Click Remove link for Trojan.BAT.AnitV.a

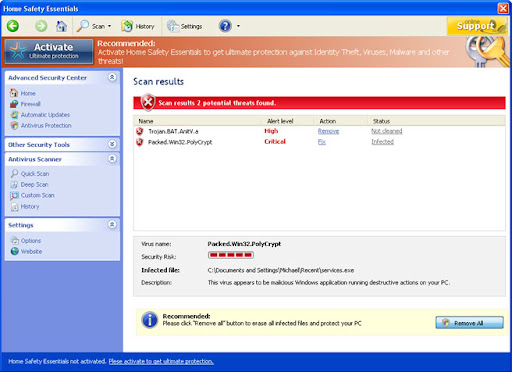coord(328,131)
